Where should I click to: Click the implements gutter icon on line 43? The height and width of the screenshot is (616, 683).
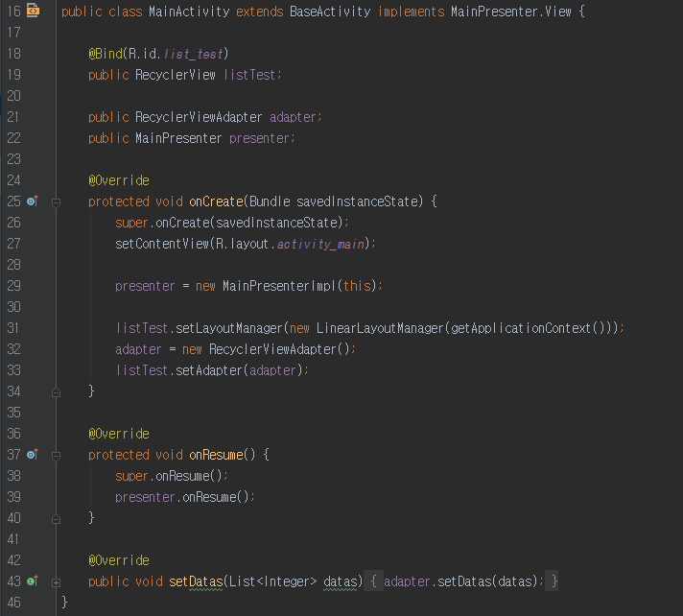pyautogui.click(x=33, y=581)
